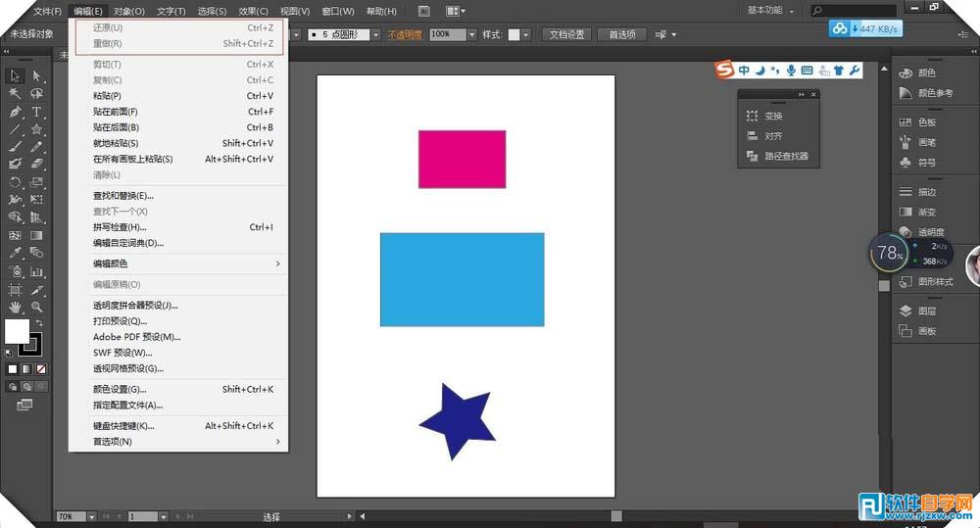Open the 70% zoom level dropdown
This screenshot has height=528, width=980.
click(x=92, y=517)
